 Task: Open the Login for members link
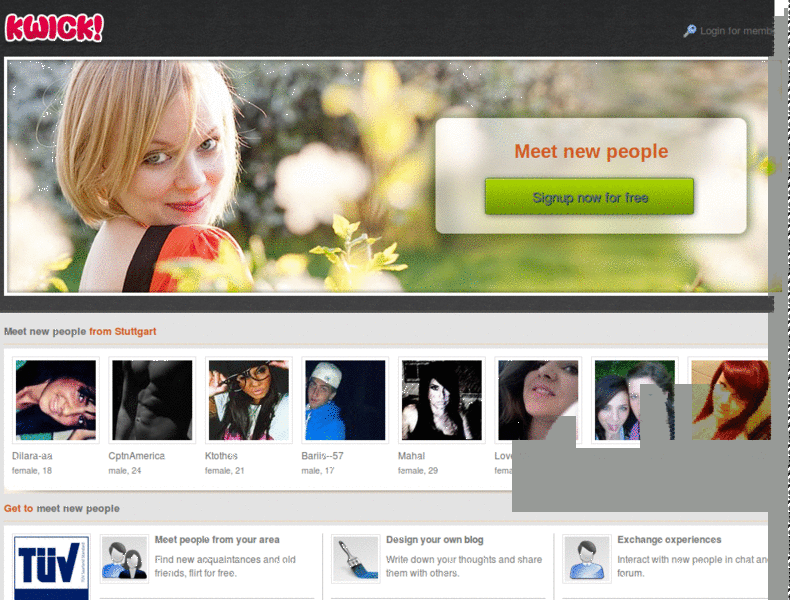point(736,31)
